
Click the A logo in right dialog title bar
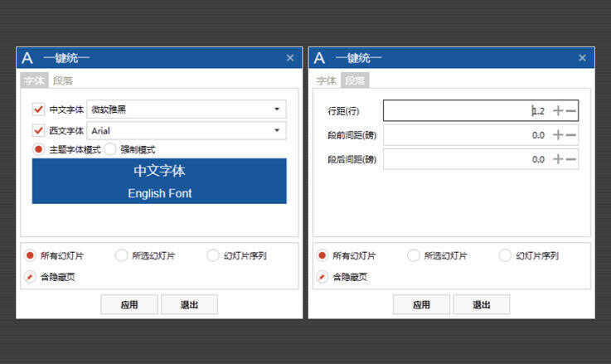[319, 58]
